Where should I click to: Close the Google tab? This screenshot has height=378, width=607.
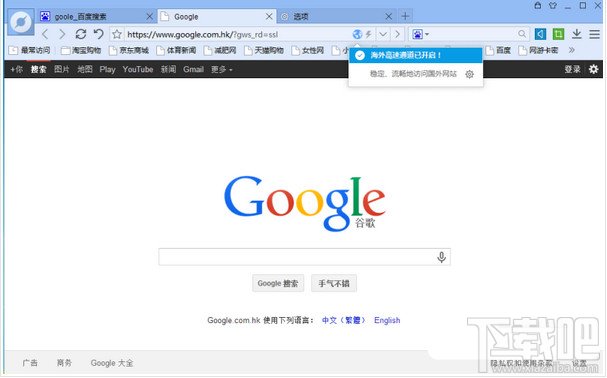point(269,17)
